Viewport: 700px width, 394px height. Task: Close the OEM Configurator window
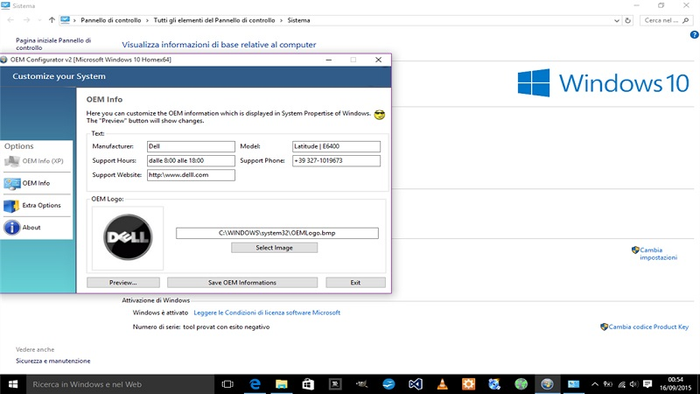click(x=378, y=60)
